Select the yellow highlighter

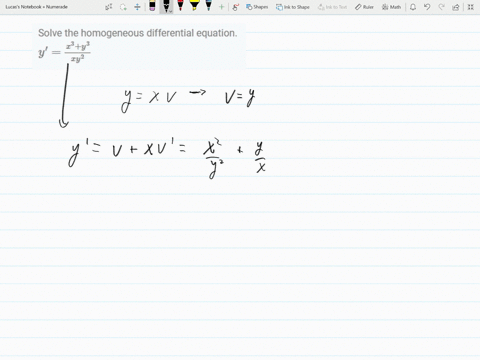pyautogui.click(x=194, y=6)
